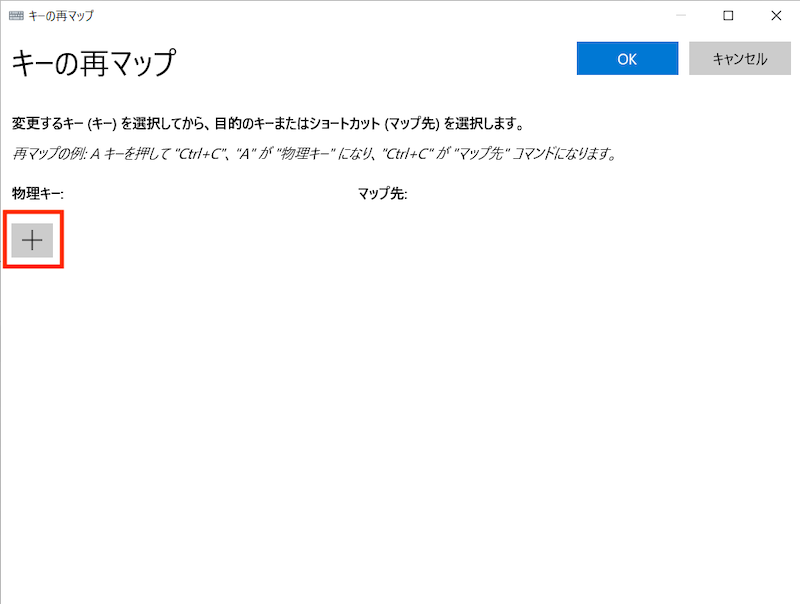Select the 物理キー: column label
The width and height of the screenshot is (800, 604).
point(38,193)
